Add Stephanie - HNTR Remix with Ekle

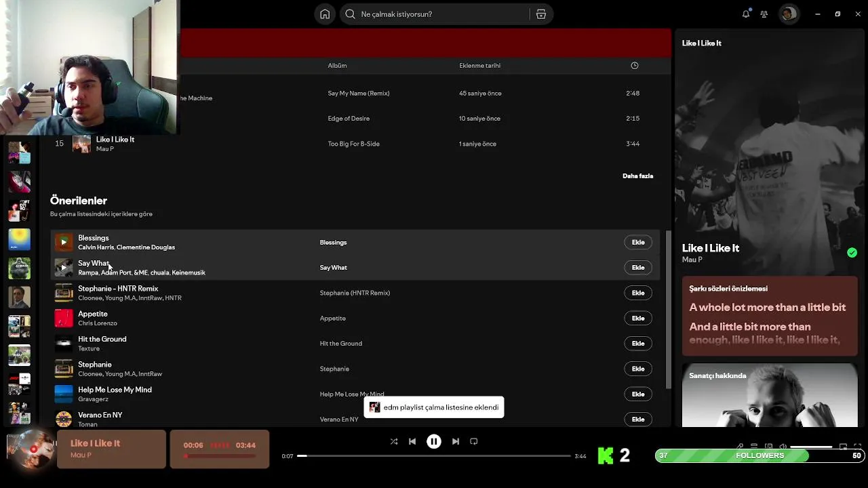tap(638, 293)
